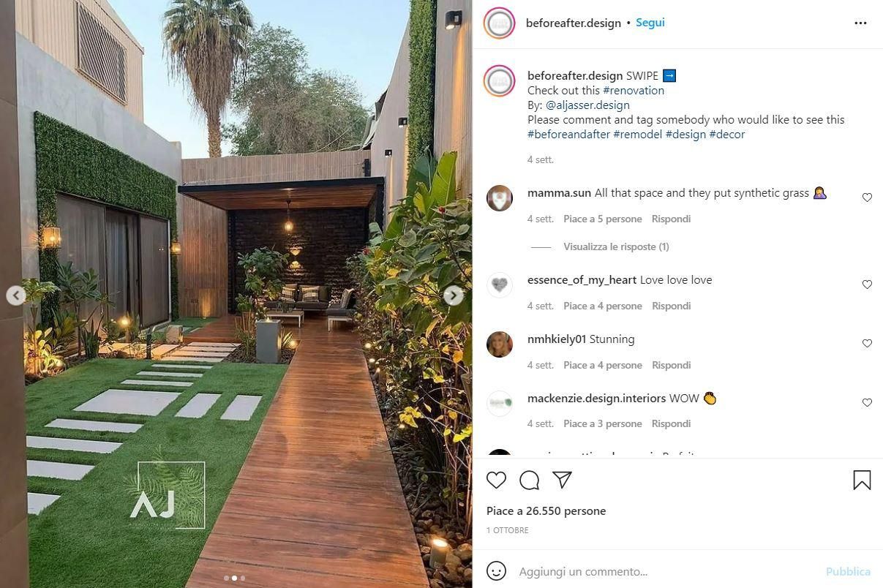883x588 pixels.
Task: Like mamma.sun's comment
Action: pyautogui.click(x=867, y=197)
